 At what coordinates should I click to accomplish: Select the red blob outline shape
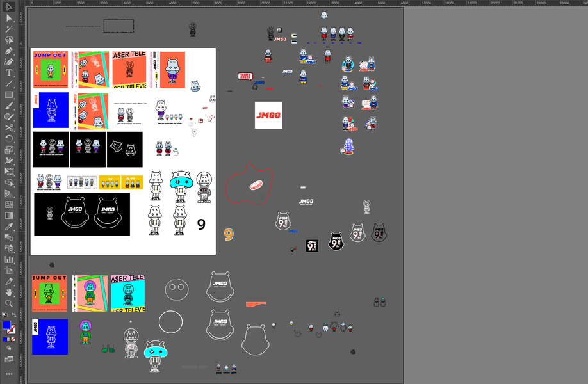pyautogui.click(x=249, y=184)
